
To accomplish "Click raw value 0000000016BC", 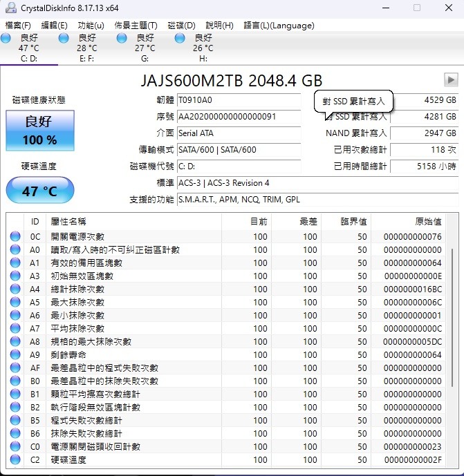I will 412,289.
